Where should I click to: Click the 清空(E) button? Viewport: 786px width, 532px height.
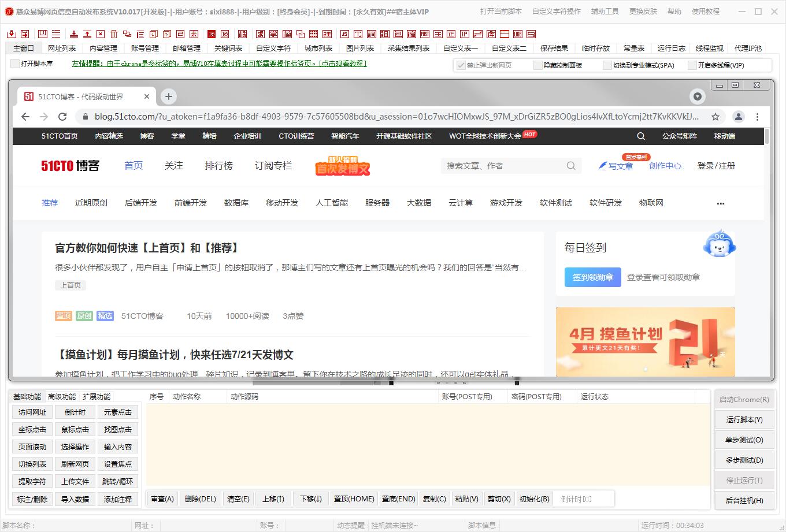point(238,499)
